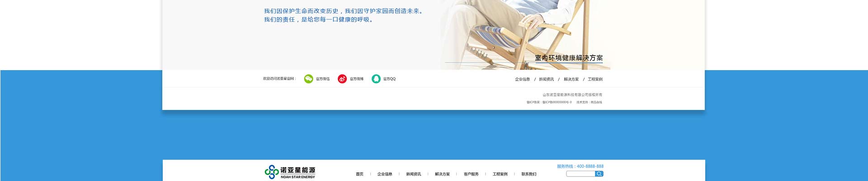
Task: Open 解决方案 in the main navigation
Action: coord(442,174)
